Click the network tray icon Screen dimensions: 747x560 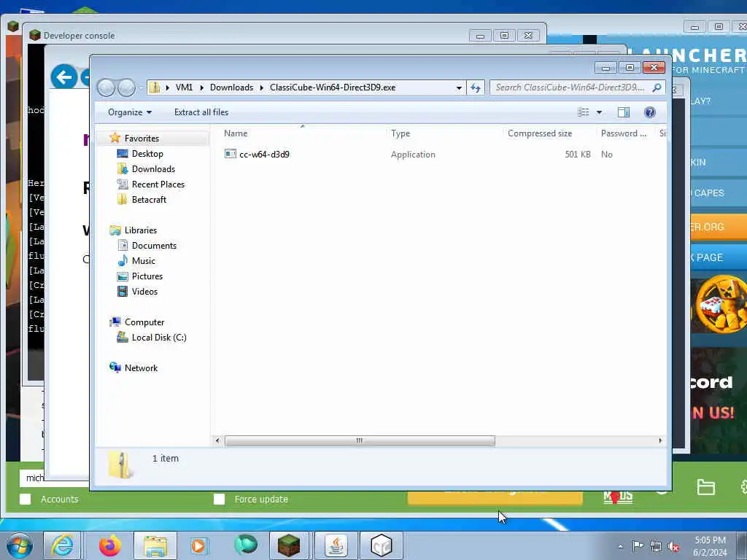pyautogui.click(x=656, y=547)
